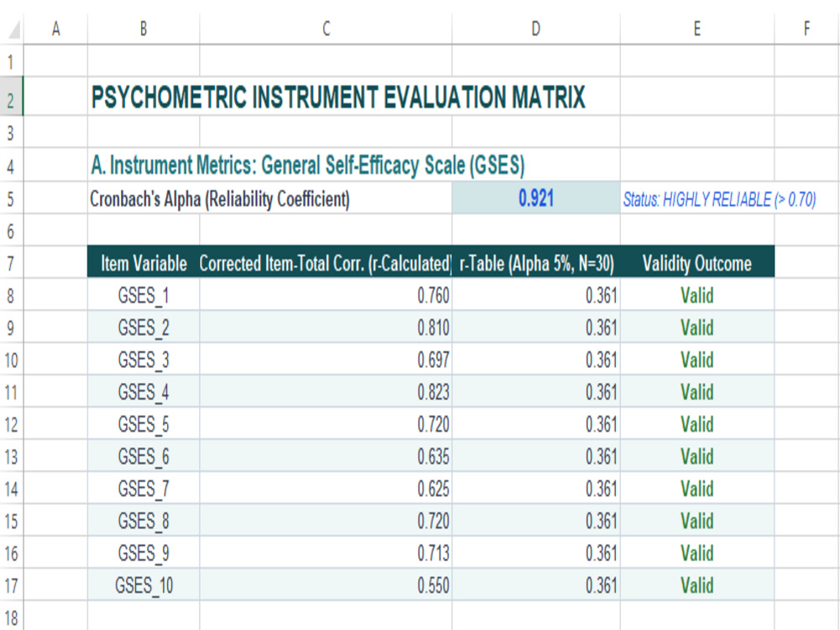Screen dimensions: 840x630
Task: Select the GSES_5 cell
Action: (144, 424)
